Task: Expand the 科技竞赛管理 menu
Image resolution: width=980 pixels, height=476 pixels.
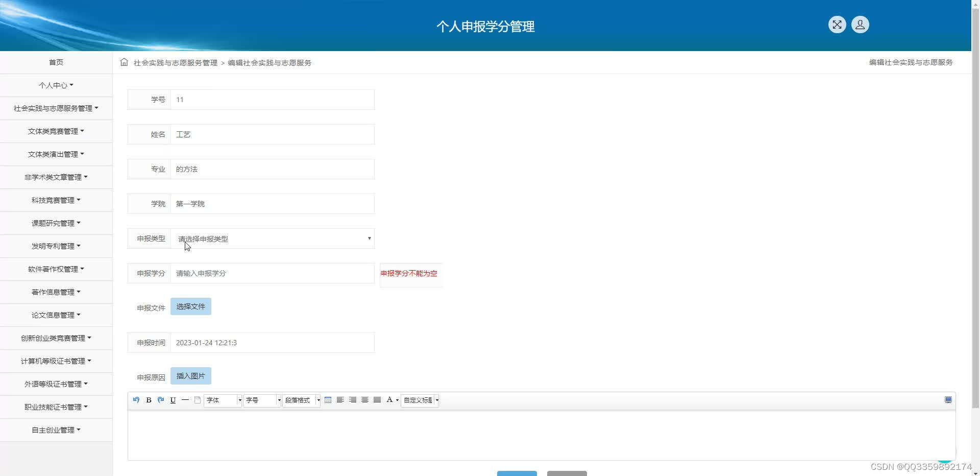Action: click(56, 200)
